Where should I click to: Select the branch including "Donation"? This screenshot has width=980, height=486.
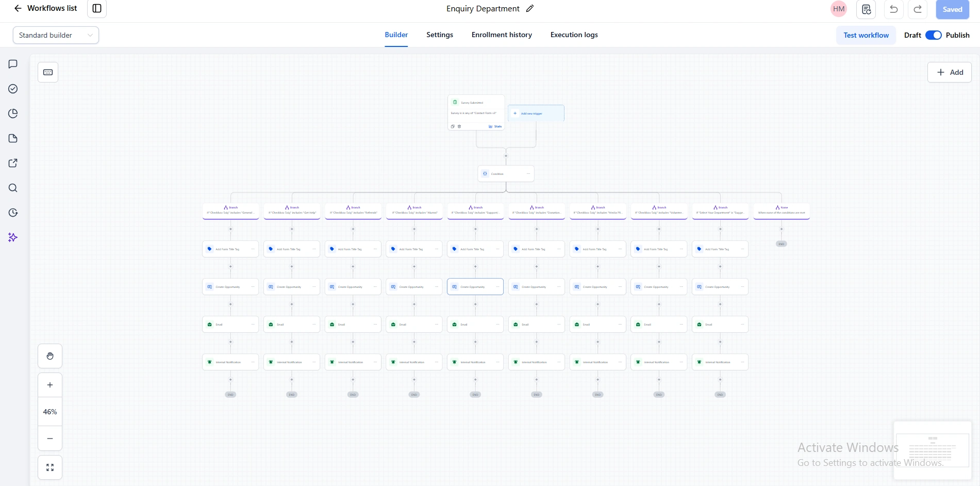coord(537,210)
